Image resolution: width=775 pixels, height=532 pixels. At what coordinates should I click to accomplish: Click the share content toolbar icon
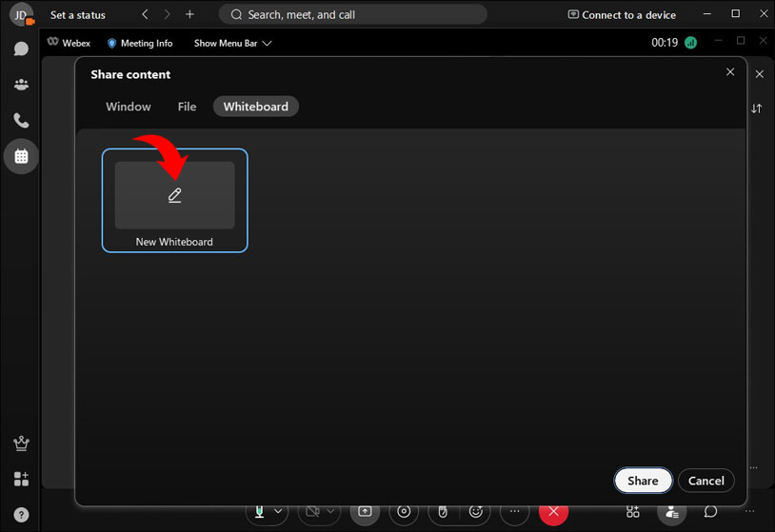tap(365, 512)
